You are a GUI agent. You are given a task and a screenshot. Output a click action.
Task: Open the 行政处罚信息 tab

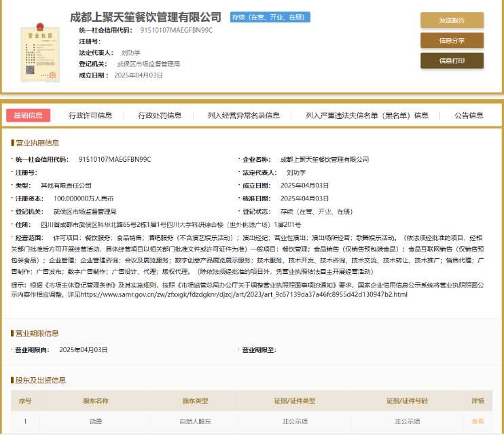pos(160,116)
